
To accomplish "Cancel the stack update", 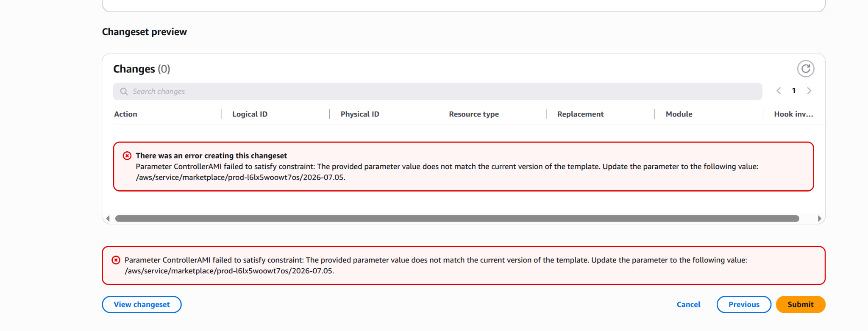I will click(688, 304).
